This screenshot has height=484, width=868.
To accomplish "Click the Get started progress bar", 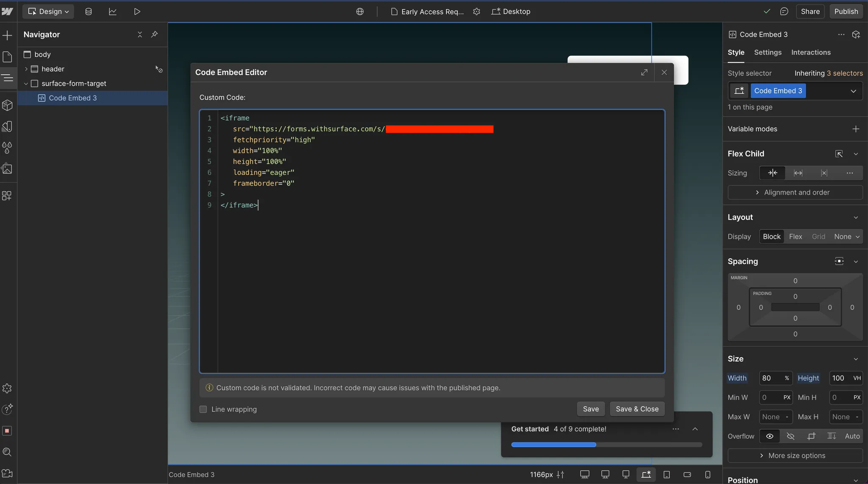I will [x=606, y=445].
